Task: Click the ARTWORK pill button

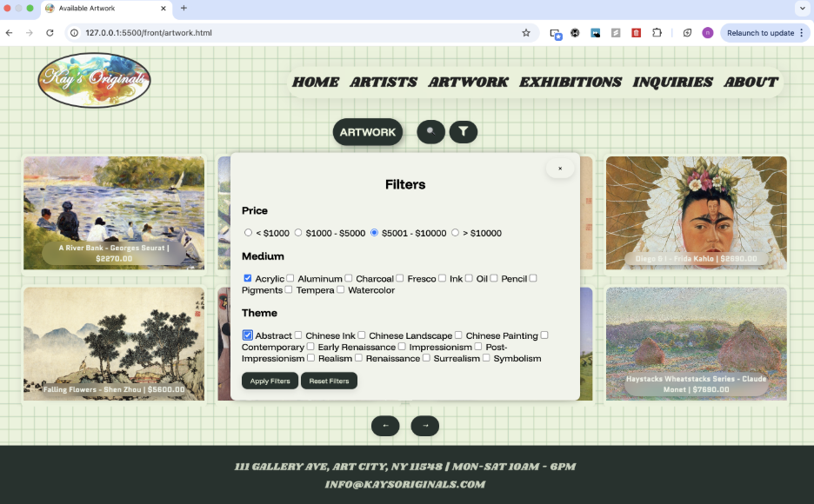Action: point(368,132)
